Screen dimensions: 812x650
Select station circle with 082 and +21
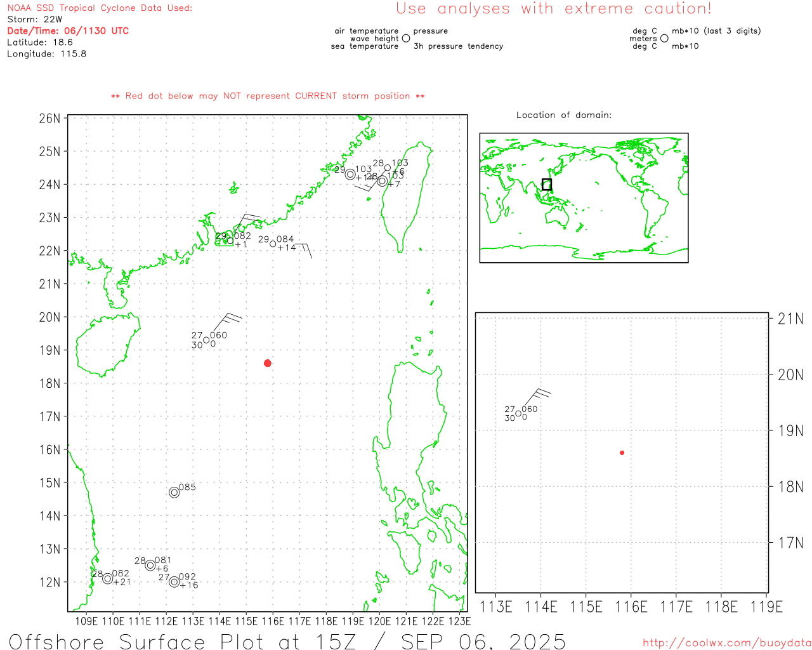[x=108, y=578]
